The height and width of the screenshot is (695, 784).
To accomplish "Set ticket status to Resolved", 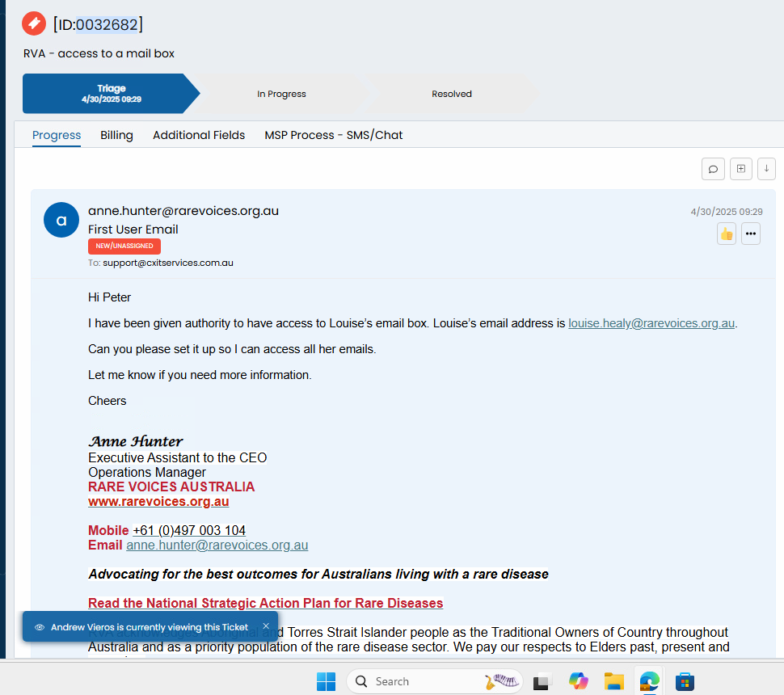I will click(452, 94).
